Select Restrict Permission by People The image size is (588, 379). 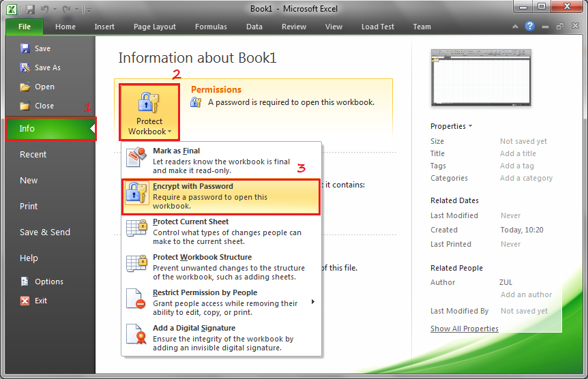[x=221, y=302]
